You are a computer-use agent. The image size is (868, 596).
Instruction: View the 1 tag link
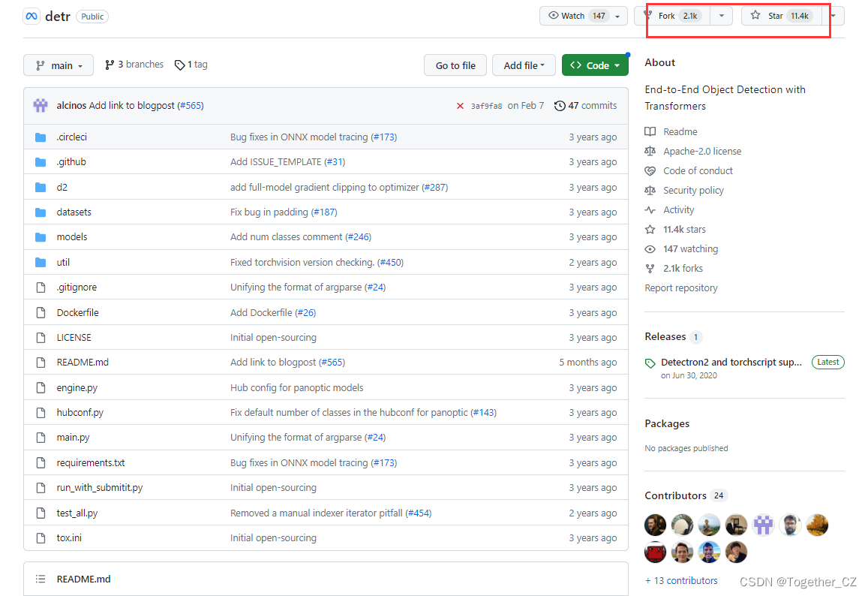pyautogui.click(x=191, y=65)
